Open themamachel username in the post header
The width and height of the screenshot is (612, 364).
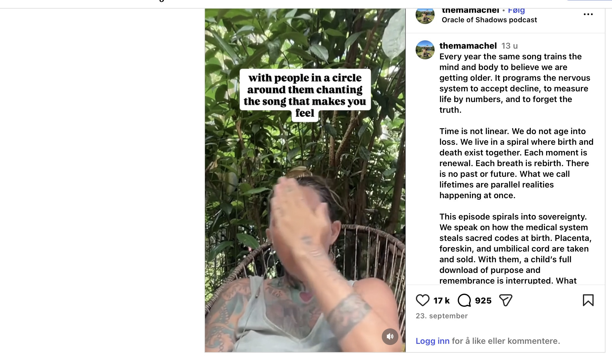tap(470, 11)
